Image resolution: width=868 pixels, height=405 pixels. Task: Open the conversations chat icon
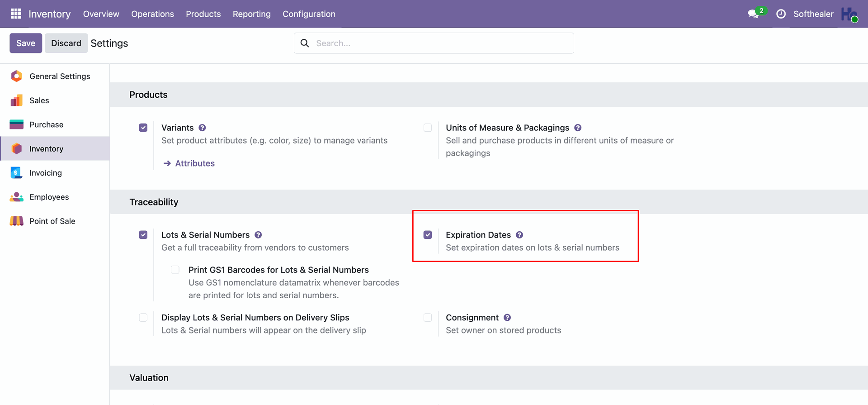click(753, 14)
